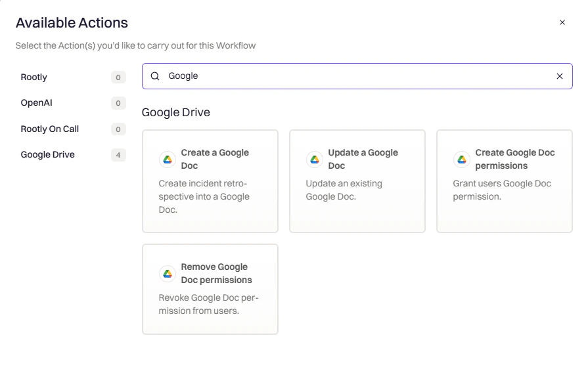Click the Available Actions dialog title

[72, 22]
